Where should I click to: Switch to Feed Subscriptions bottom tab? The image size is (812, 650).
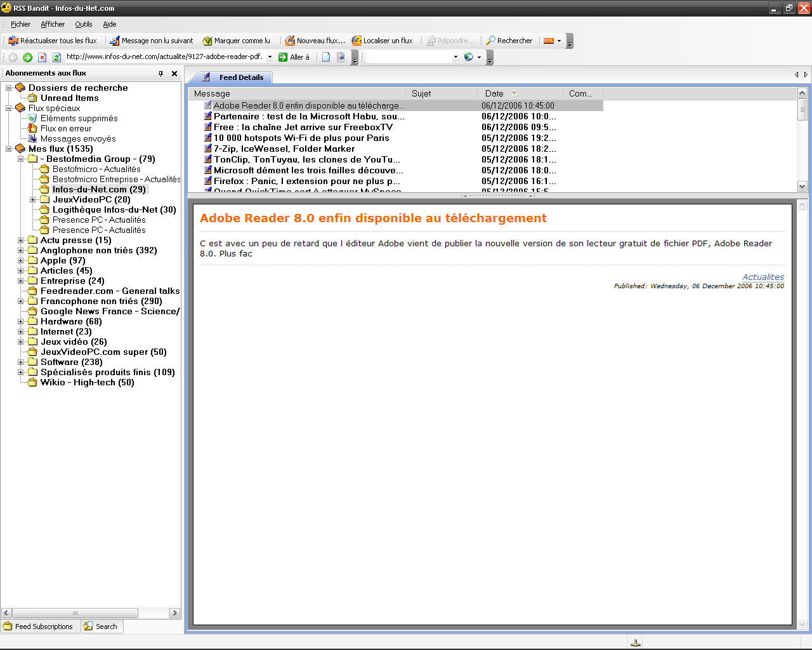[x=38, y=627]
